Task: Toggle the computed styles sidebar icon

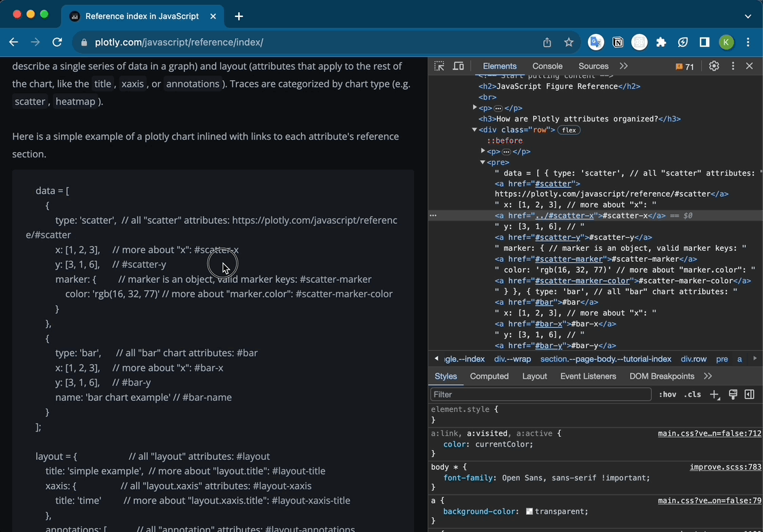Action: click(x=749, y=394)
